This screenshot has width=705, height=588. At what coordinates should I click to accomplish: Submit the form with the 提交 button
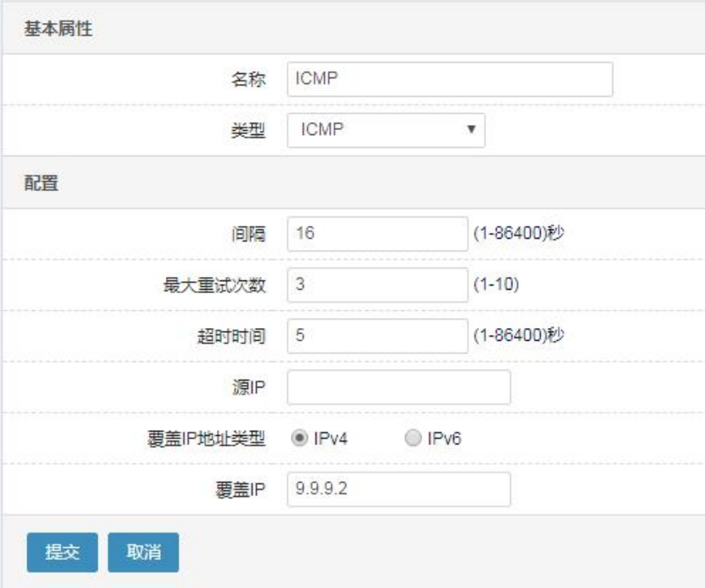(62, 552)
